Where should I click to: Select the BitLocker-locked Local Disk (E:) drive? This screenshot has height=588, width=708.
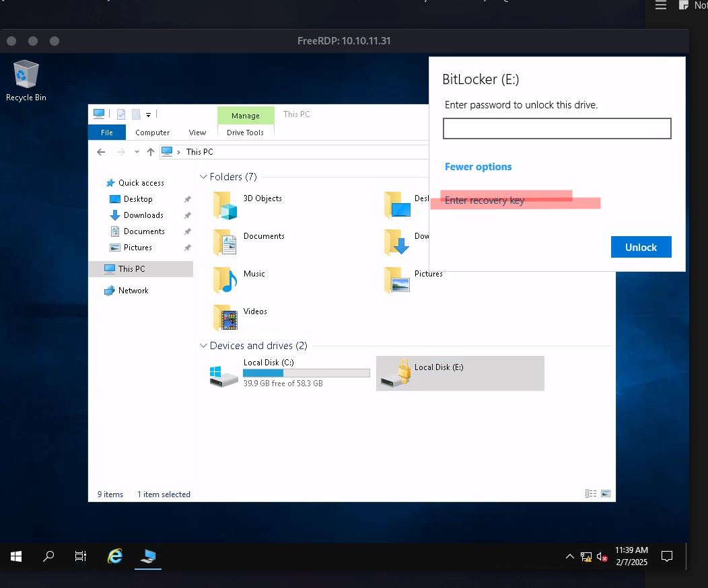(460, 373)
